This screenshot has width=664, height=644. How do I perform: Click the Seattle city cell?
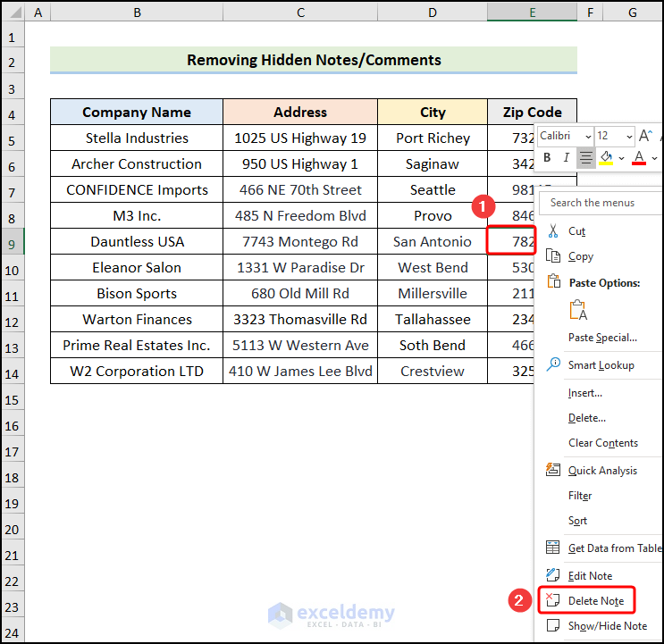point(433,189)
